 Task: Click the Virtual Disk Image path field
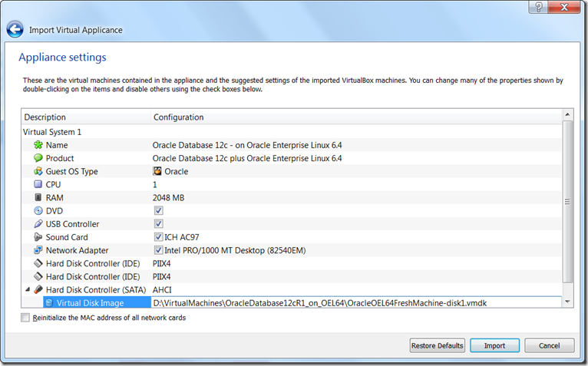353,303
